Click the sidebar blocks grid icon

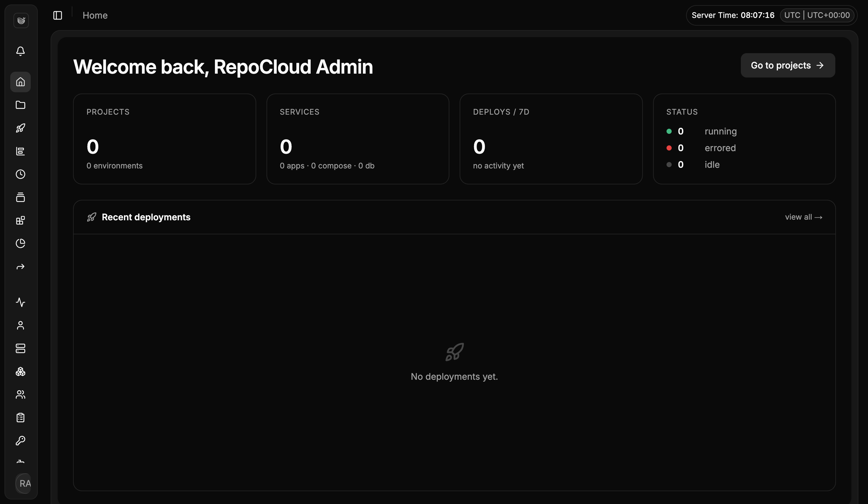20,220
